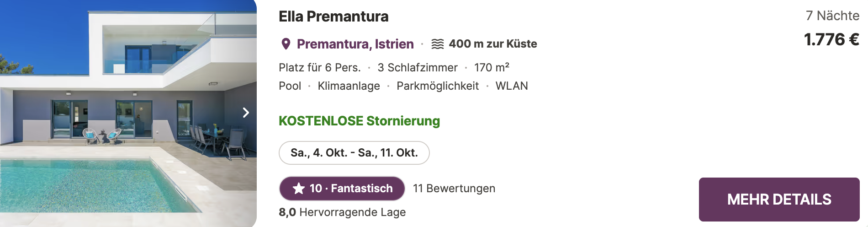Click the next photo chevron arrow
This screenshot has height=227, width=868.
pos(246,113)
